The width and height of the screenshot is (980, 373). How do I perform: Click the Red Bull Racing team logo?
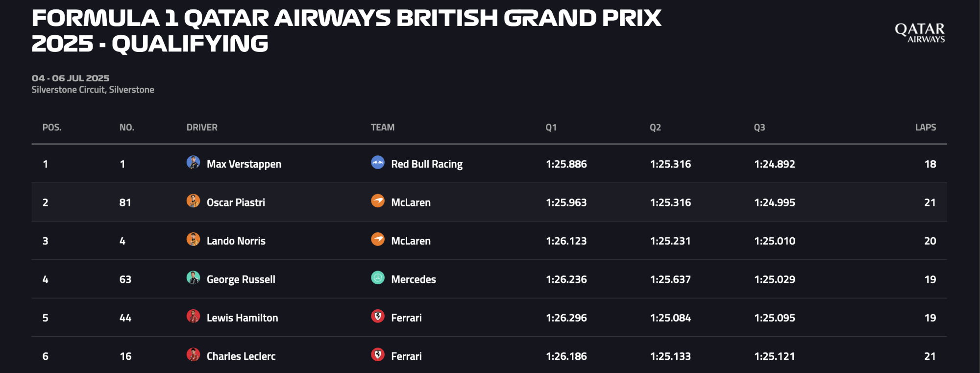pos(378,162)
